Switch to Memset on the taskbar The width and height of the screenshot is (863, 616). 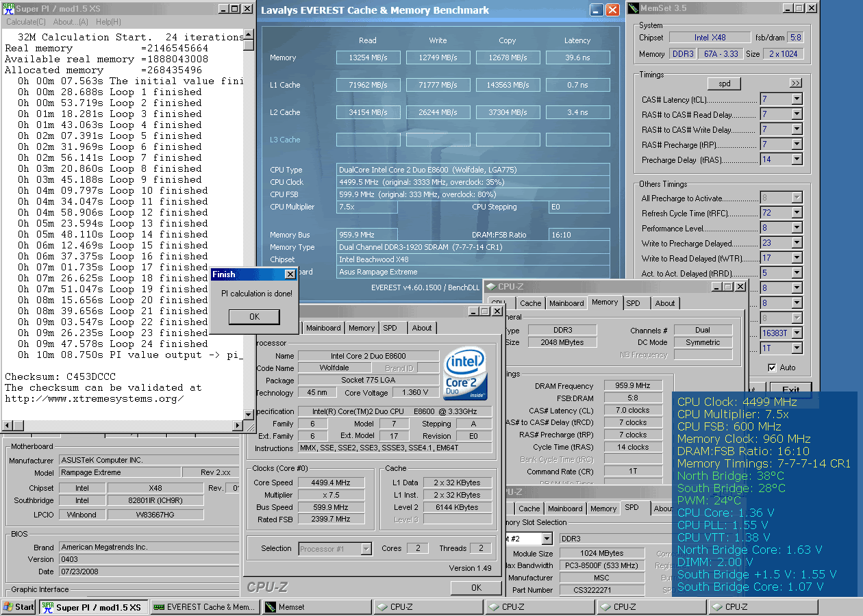[x=316, y=606]
